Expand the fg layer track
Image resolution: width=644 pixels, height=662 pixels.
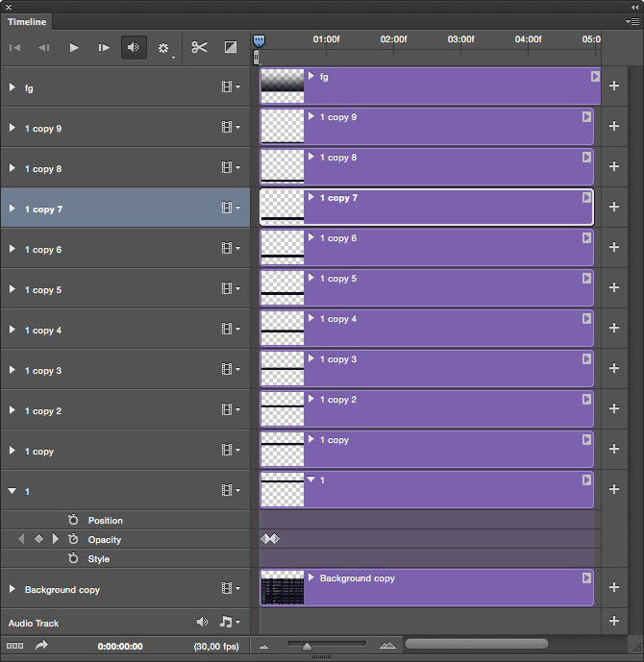[x=12, y=87]
